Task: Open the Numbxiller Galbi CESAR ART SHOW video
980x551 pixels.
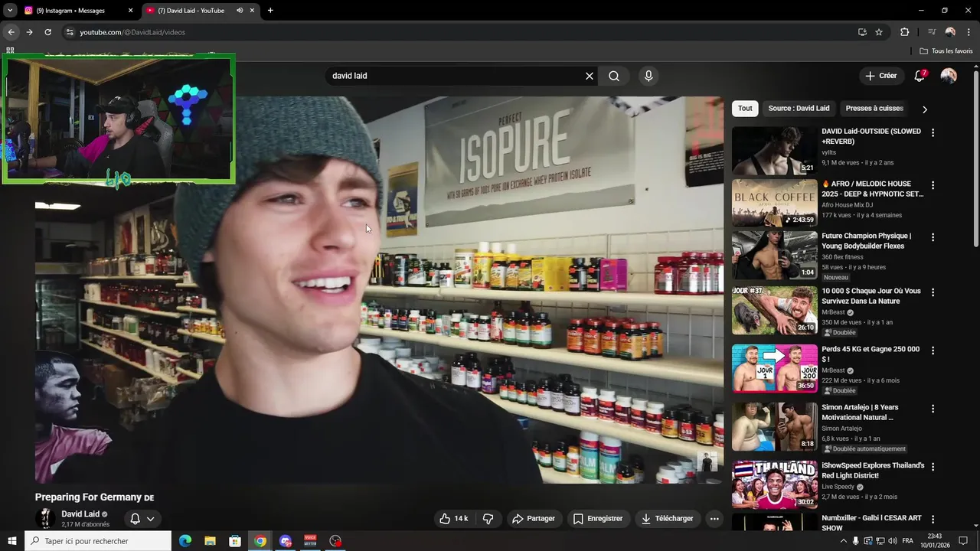Action: [x=774, y=522]
